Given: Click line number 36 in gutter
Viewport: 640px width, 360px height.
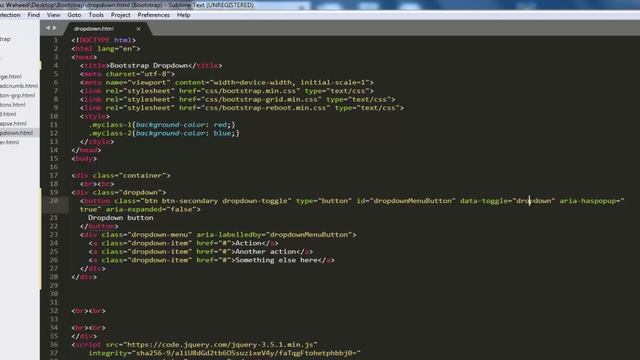Looking at the screenshot, I should 53,344.
